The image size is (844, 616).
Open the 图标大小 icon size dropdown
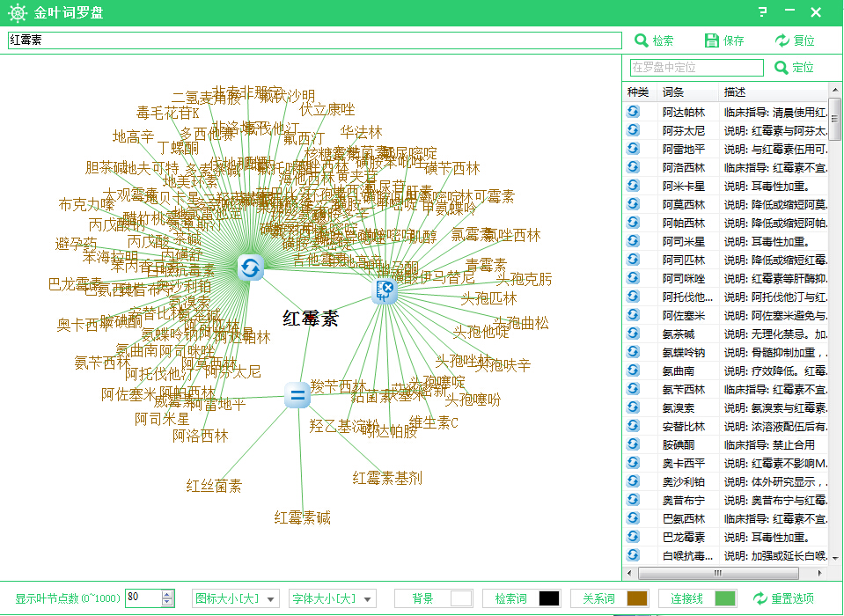coord(238,598)
